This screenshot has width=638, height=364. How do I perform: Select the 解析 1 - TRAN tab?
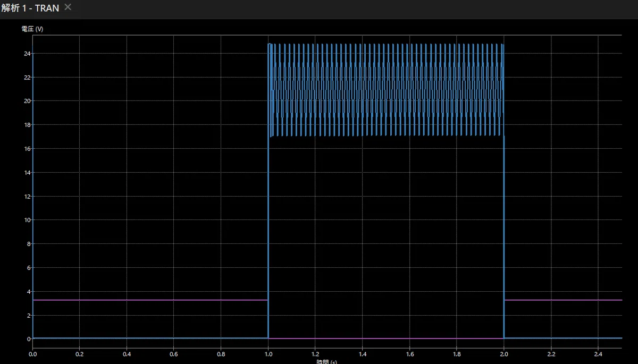[30, 8]
